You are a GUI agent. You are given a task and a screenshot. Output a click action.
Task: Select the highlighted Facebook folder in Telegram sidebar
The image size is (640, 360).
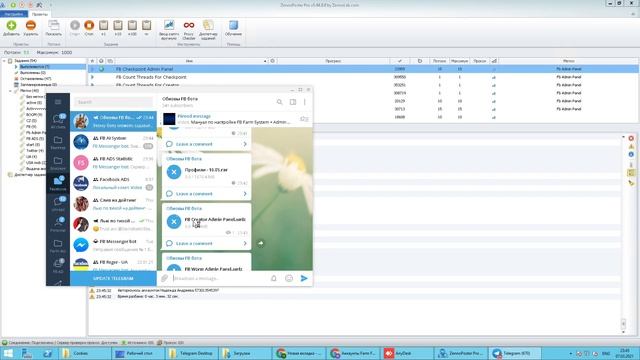[58, 183]
